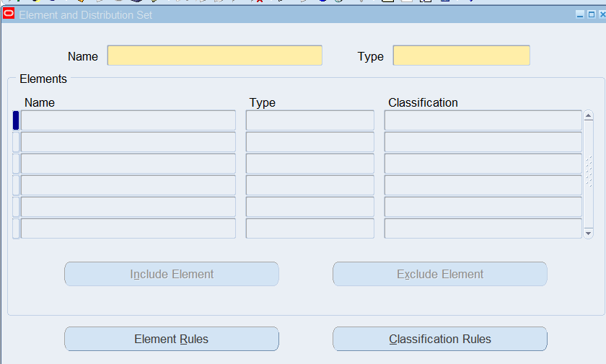
Task: Select the third row Name field in Elements
Action: pos(128,164)
